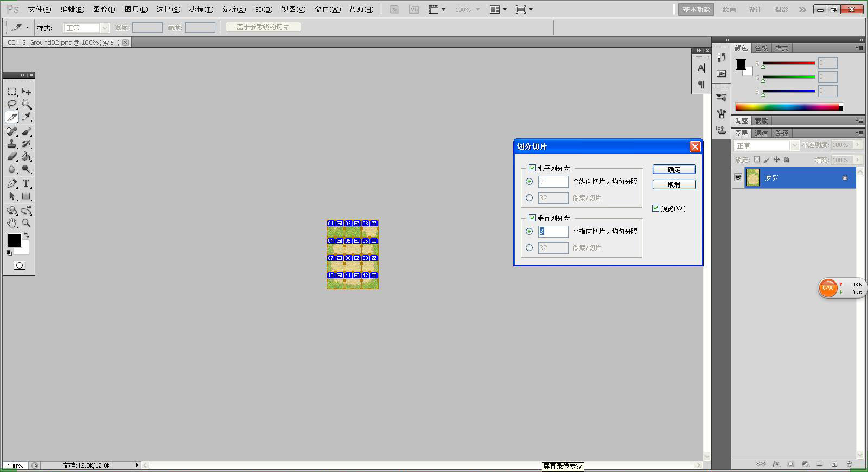The image size is (868, 472).
Task: Click the 取消 button
Action: (x=674, y=184)
